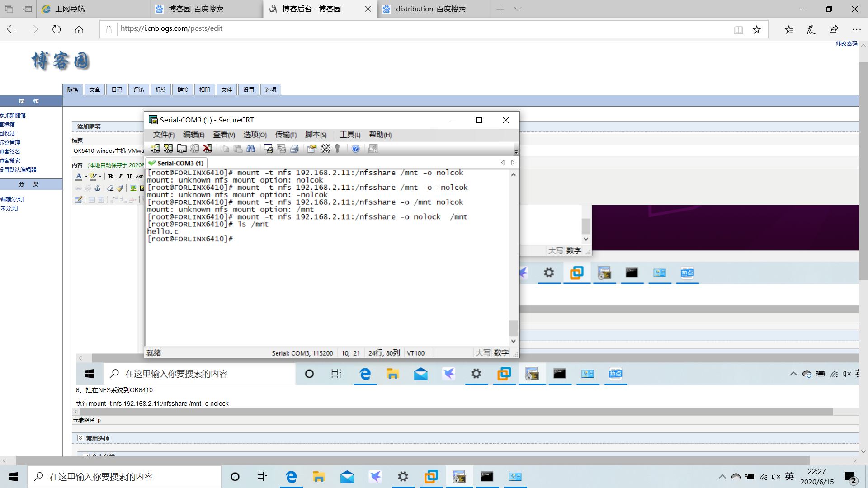Click the red X Disconnect icon
Screen dimensions: 868x488
point(208,149)
